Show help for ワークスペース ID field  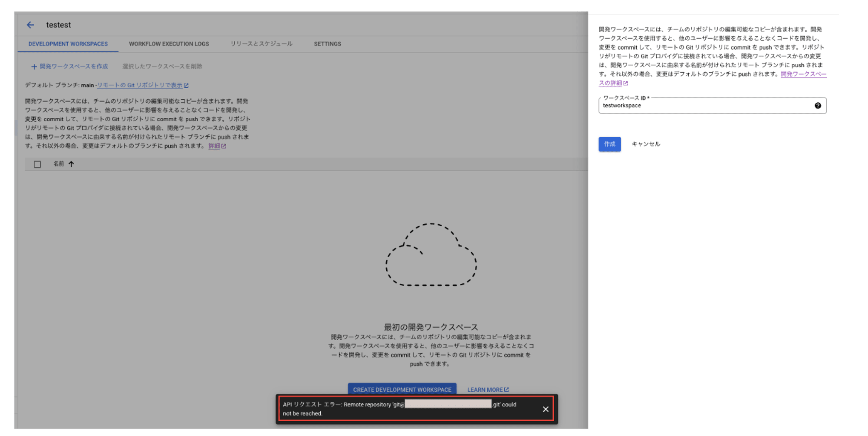coord(818,106)
